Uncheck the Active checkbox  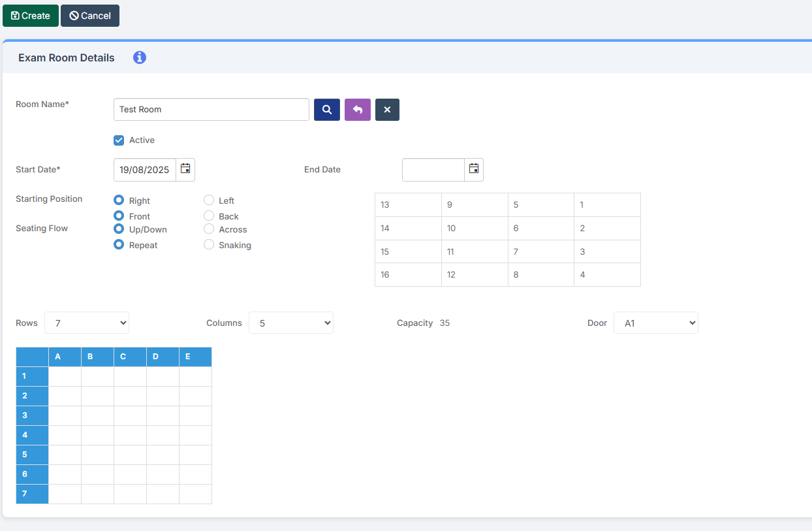point(119,140)
